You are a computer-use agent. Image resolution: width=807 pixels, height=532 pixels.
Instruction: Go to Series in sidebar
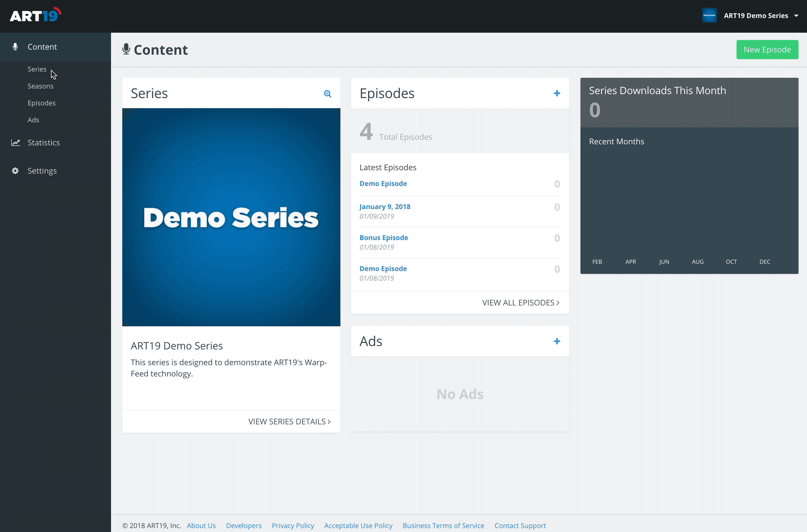[37, 69]
